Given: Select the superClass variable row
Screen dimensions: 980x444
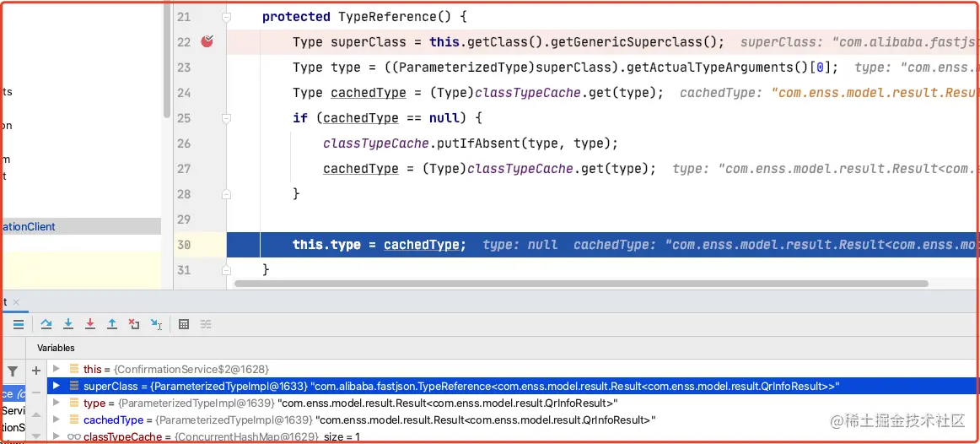Looking at the screenshot, I should pyautogui.click(x=513, y=386).
